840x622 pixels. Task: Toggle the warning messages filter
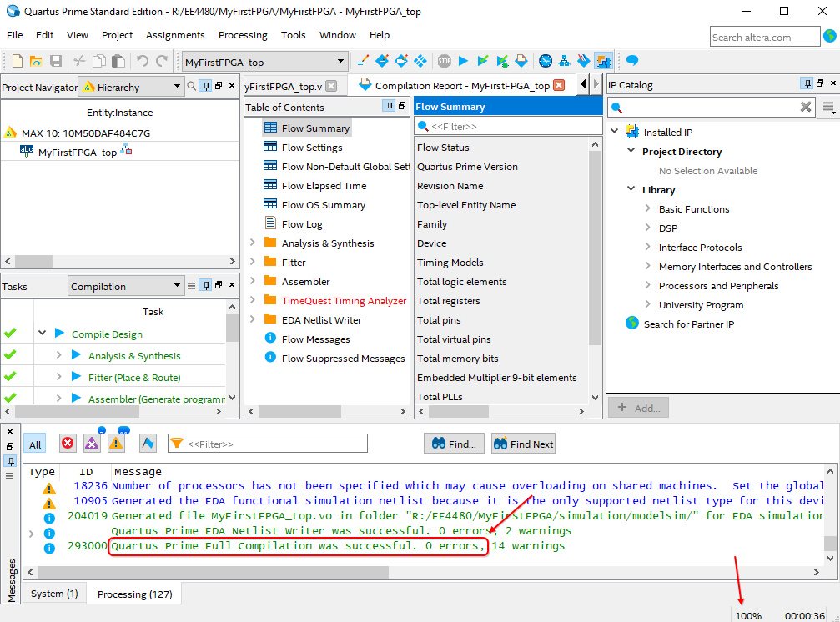pyautogui.click(x=116, y=444)
